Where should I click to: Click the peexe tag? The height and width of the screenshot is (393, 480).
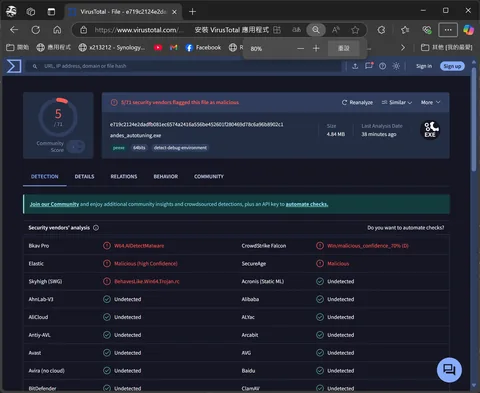119,148
